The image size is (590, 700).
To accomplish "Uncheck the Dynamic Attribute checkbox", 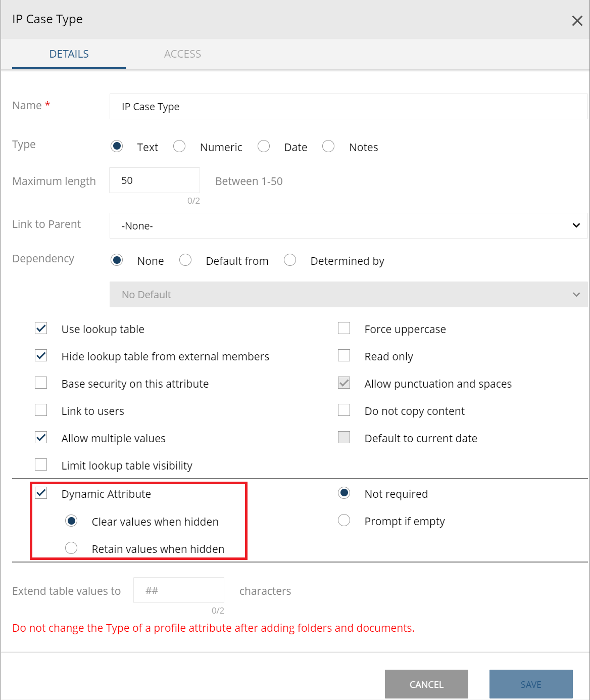I will (41, 493).
